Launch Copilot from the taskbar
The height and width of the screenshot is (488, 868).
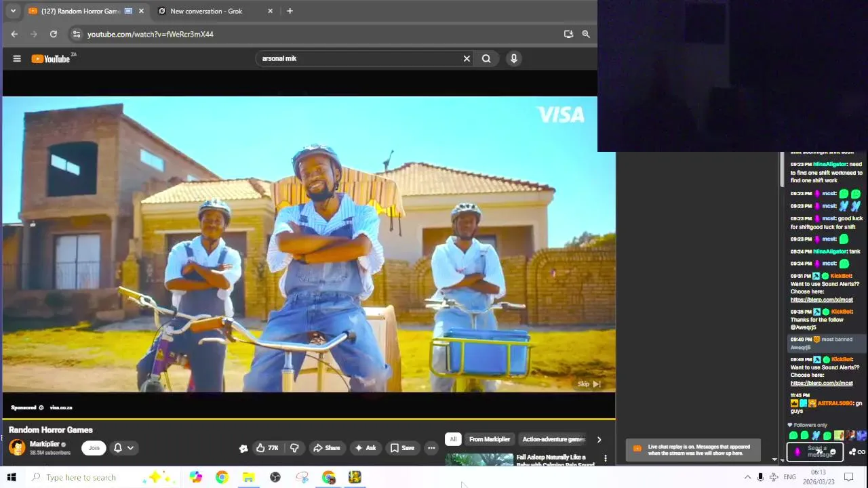[195, 477]
